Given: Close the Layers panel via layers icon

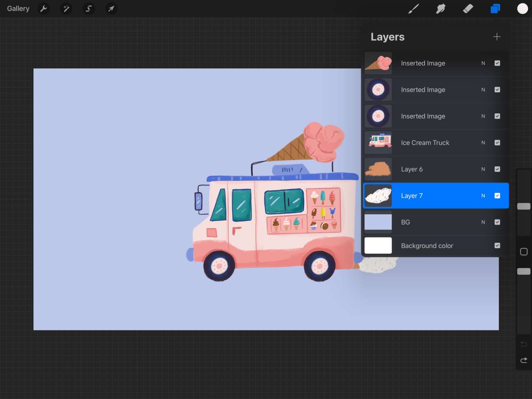Looking at the screenshot, I should click(495, 9).
